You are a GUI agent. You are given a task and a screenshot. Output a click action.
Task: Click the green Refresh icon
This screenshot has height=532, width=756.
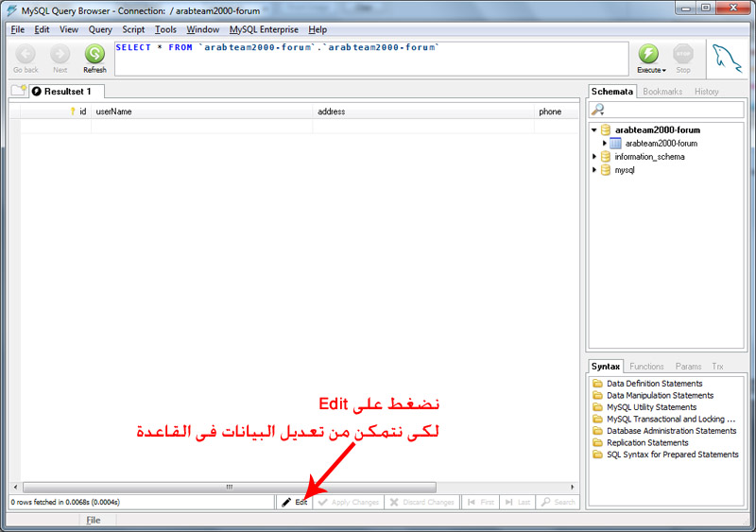click(94, 54)
